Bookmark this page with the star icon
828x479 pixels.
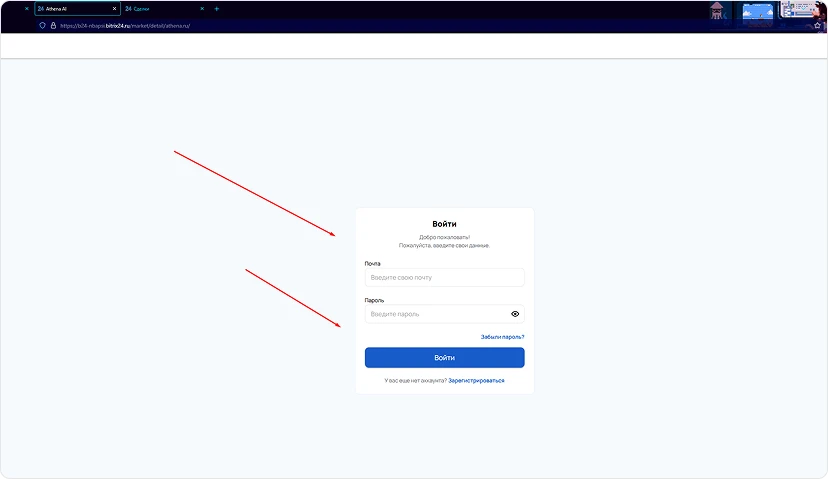click(x=818, y=26)
